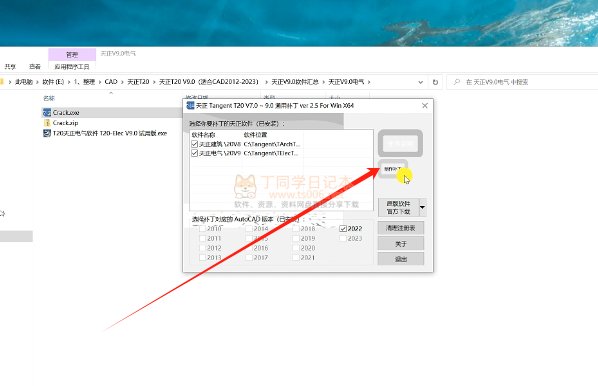The height and width of the screenshot is (386, 598).
Task: Toggle the 天正电气 T20V9 checkbox
Action: 195,153
